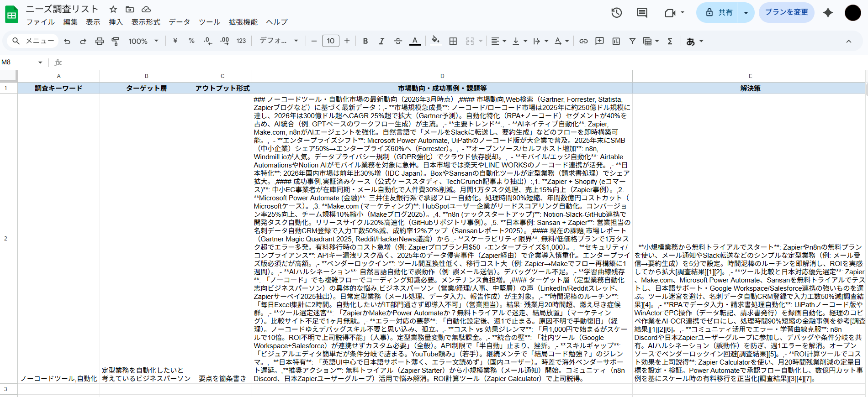868x397 pixels.
Task: Toggle the filter on the sheet
Action: click(632, 41)
